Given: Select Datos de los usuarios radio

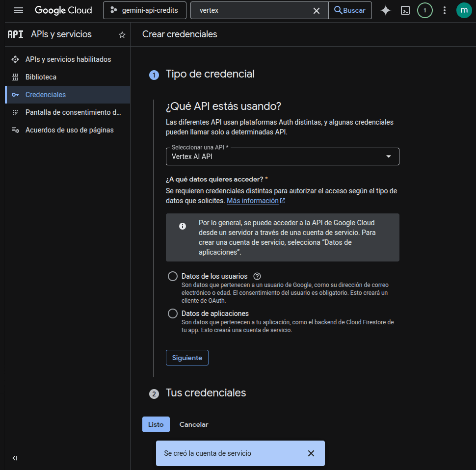Looking at the screenshot, I should click(x=173, y=276).
